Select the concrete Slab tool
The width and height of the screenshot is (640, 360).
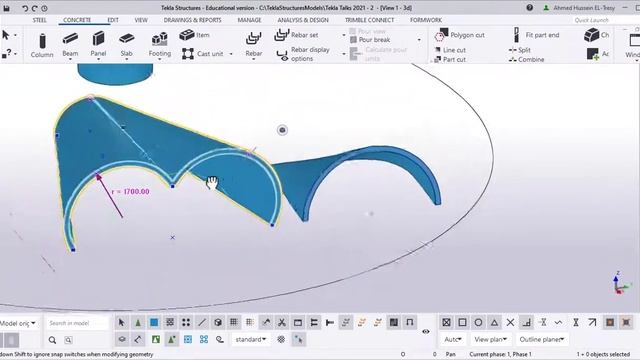127,46
